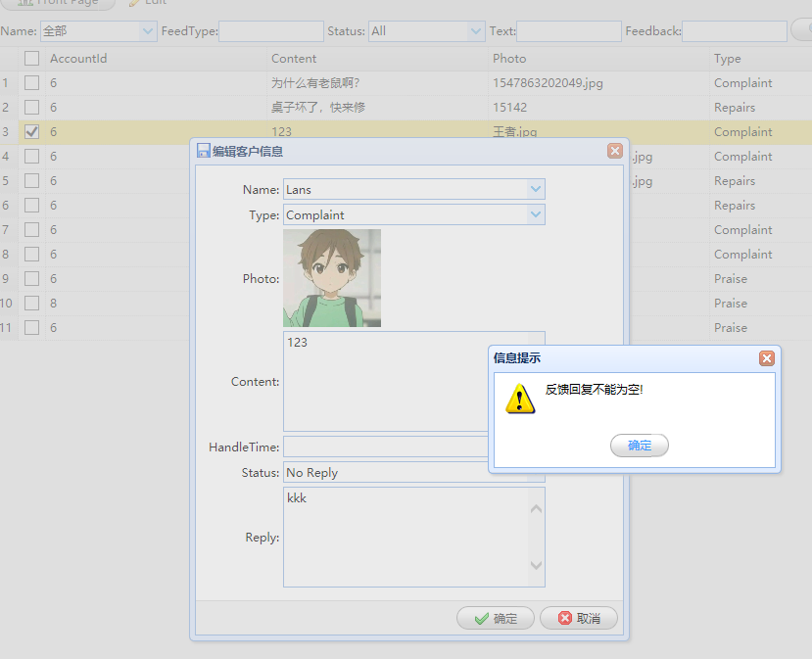Click the alert message "反馈回复不能为空!"
812x659 pixels.
(x=594, y=390)
